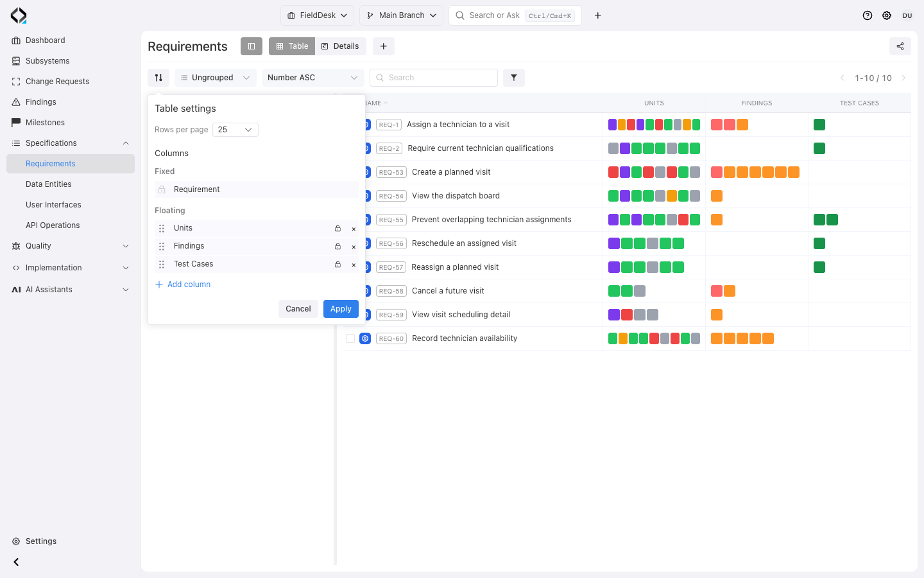Click the Add column link
This screenshot has width=924, height=578.
(x=183, y=285)
